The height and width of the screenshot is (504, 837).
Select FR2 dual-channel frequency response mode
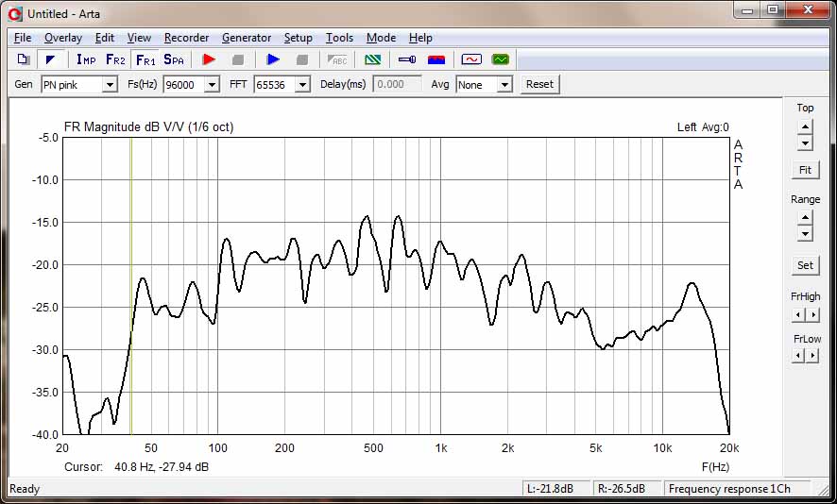(x=115, y=59)
